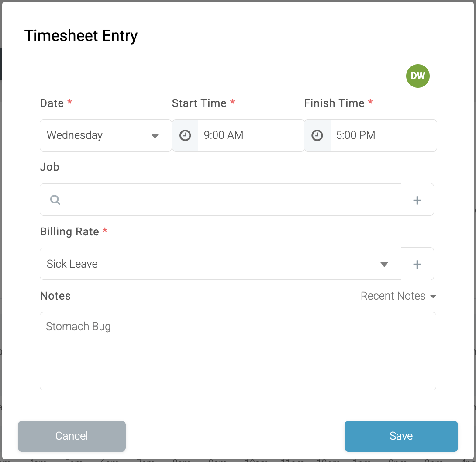Screen dimensions: 476x462
Task: Click the Notes field label
Action: point(55,296)
